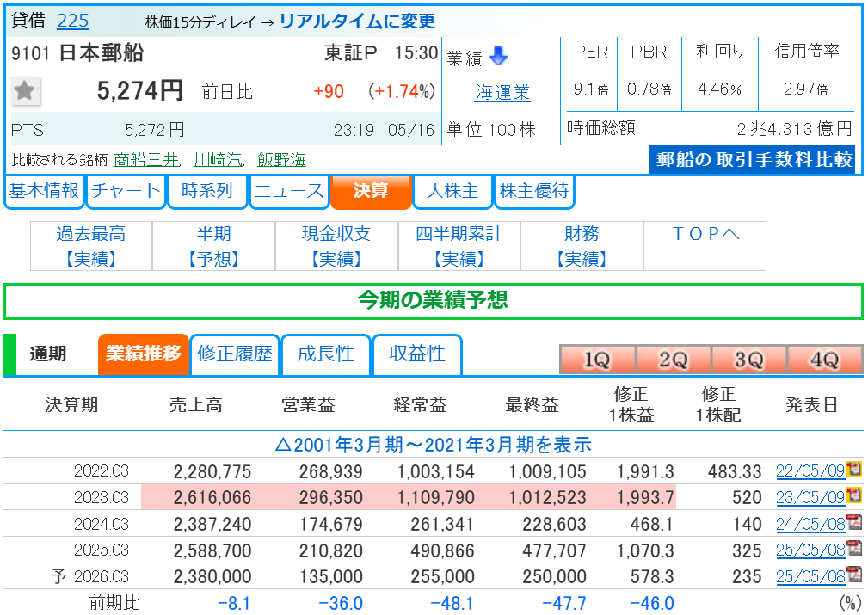Click the 最終益 column header
Viewport: 868px width, 615px height.
click(532, 405)
